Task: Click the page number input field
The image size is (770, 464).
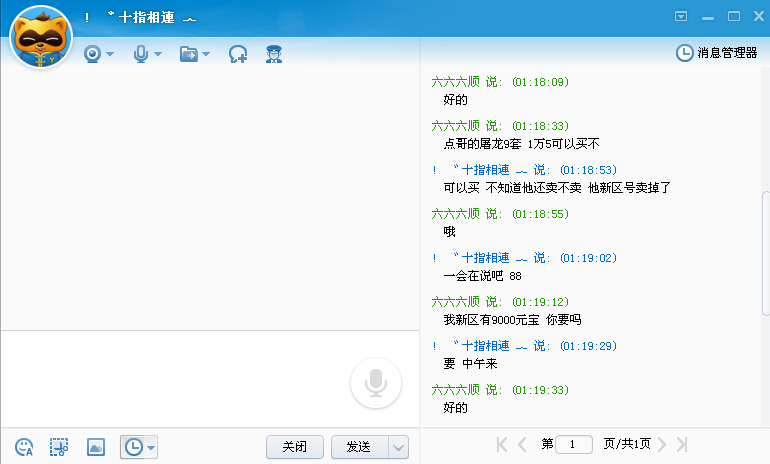Action: coord(574,444)
